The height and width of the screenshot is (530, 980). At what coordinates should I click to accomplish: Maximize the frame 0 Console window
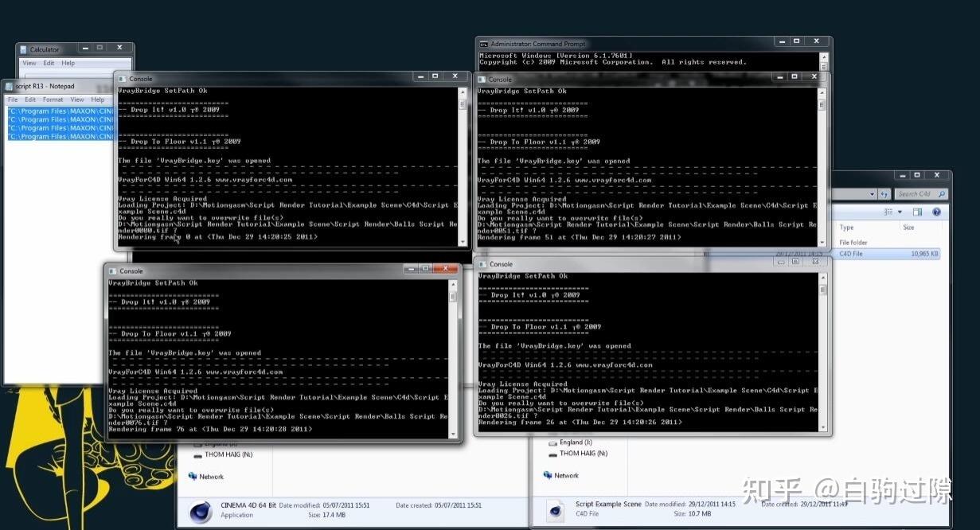435,76
